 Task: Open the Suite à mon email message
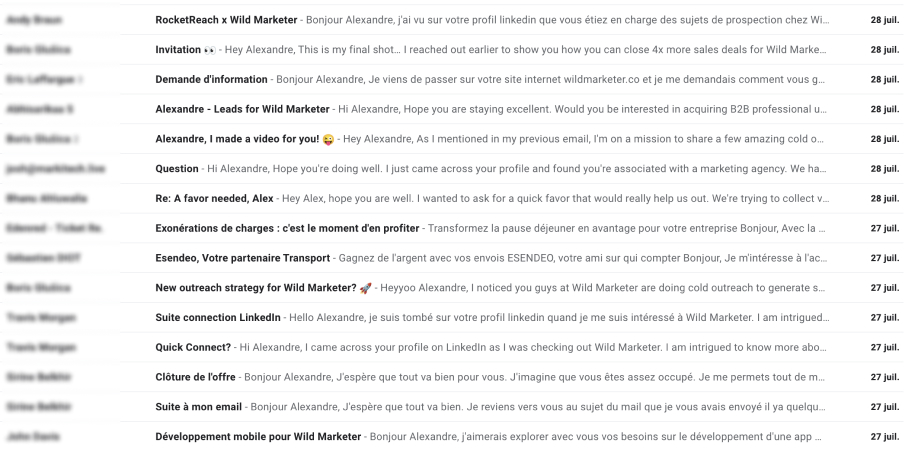click(452, 407)
